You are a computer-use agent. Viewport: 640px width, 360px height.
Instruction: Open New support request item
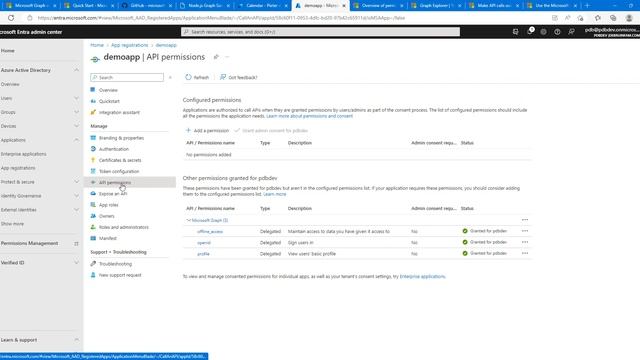click(x=120, y=275)
